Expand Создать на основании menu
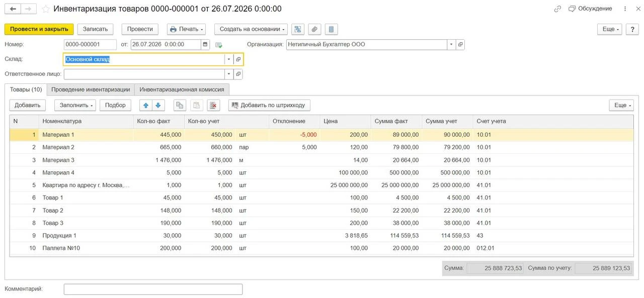Screen dimensions: 644x298 point(251,29)
